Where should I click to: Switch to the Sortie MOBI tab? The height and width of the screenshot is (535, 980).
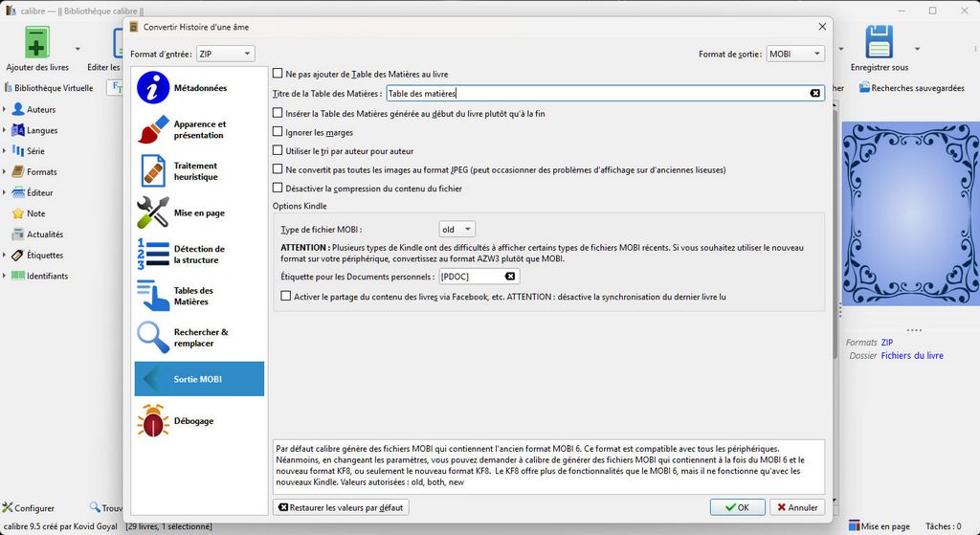click(x=199, y=379)
